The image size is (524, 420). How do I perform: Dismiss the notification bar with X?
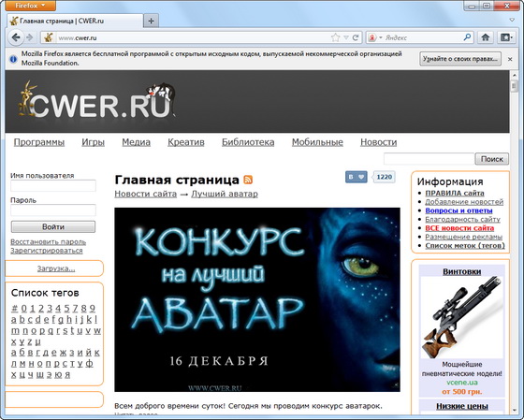coord(510,59)
